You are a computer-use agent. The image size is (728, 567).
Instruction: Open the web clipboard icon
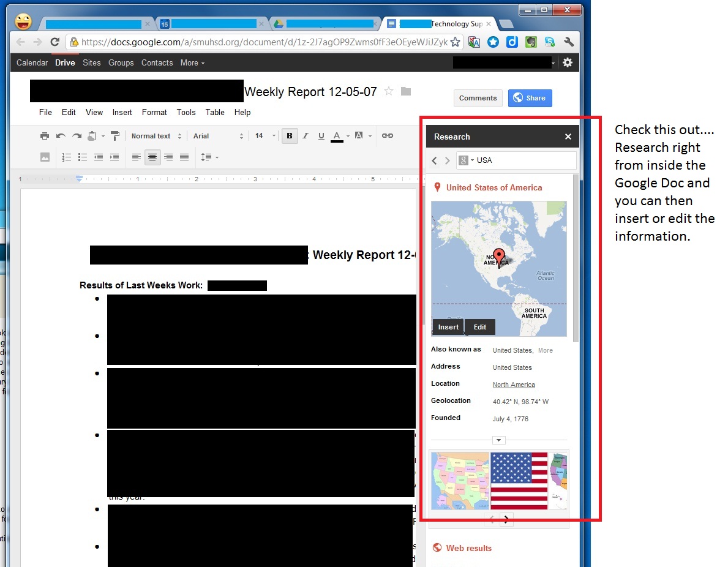pyautogui.click(x=92, y=136)
